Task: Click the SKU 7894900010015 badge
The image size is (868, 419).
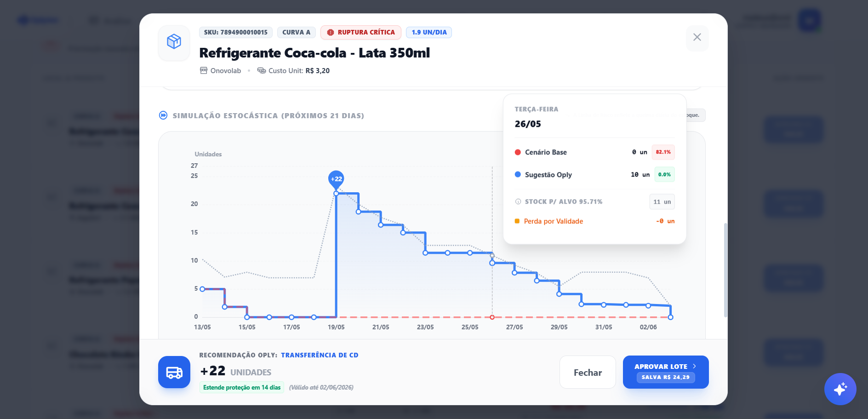Action: (236, 33)
